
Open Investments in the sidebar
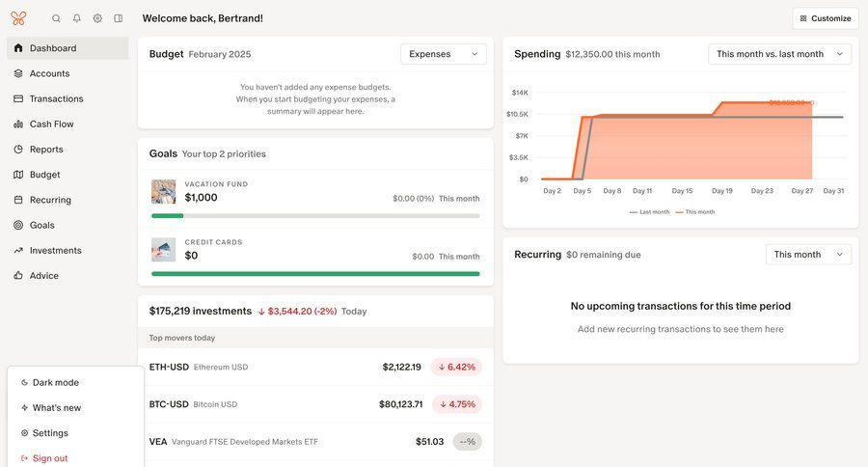(x=55, y=251)
